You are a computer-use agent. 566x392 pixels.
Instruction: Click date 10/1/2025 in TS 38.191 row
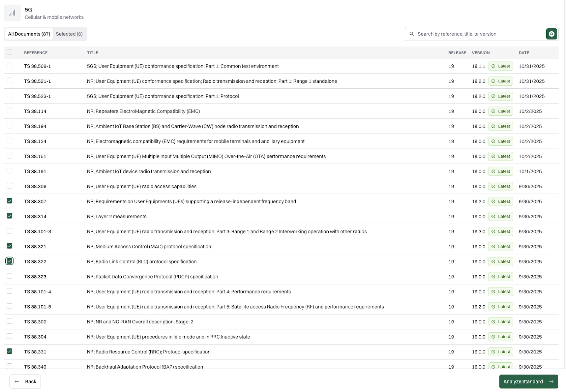[530, 171]
